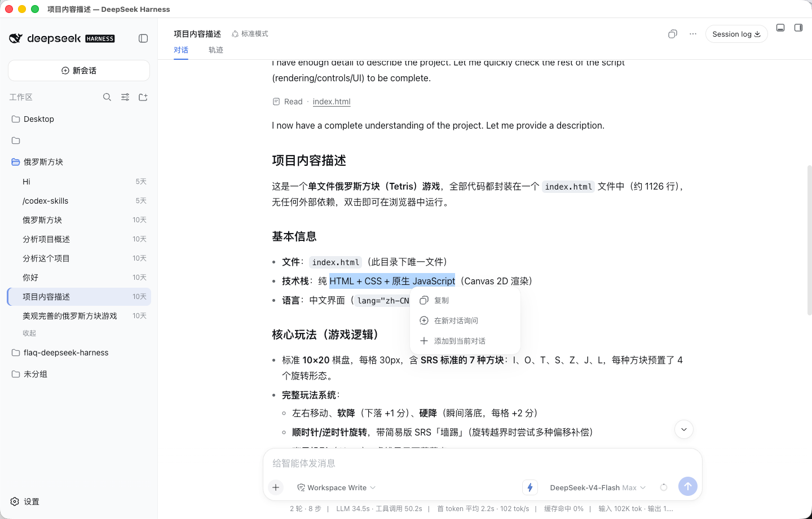Click the Read tool call icon
812x519 pixels.
276,102
